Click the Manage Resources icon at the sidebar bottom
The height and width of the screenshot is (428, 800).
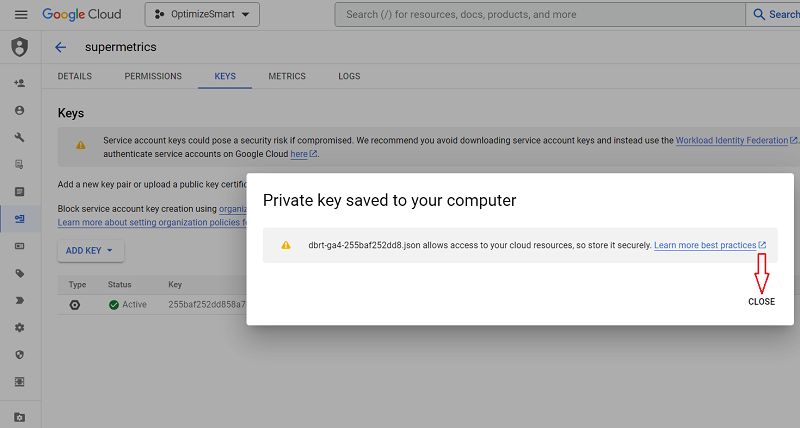coord(19,417)
